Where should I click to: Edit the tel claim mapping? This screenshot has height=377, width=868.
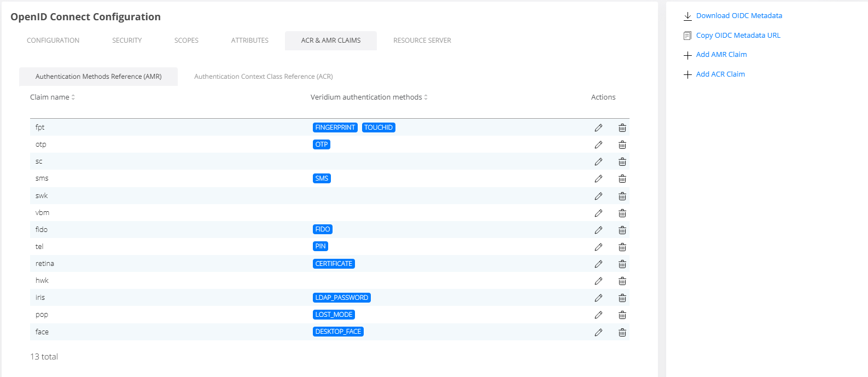598,247
